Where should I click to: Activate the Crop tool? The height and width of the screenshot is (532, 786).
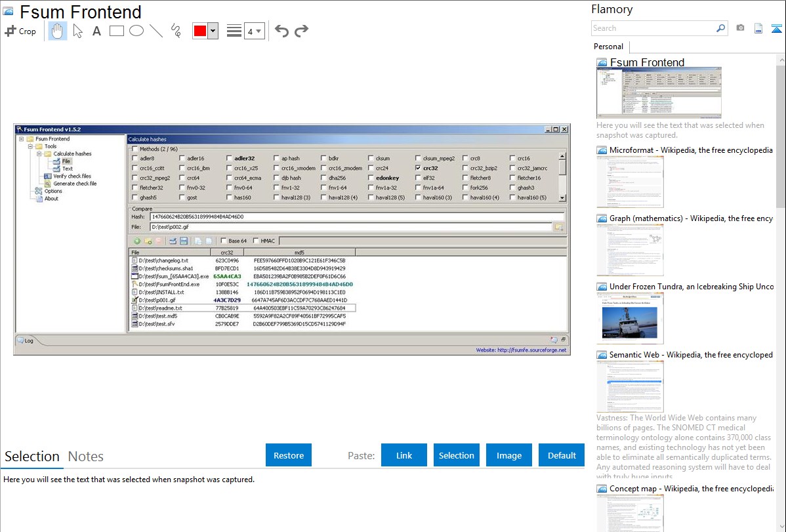pos(20,31)
